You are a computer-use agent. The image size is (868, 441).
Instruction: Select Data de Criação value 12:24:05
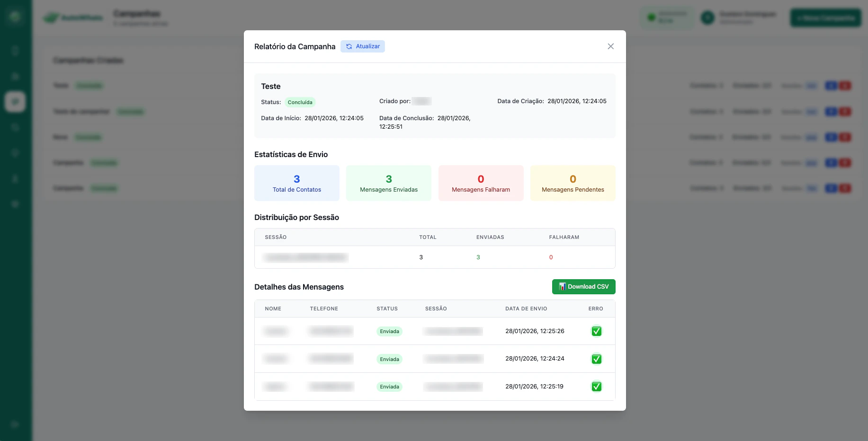pyautogui.click(x=577, y=101)
